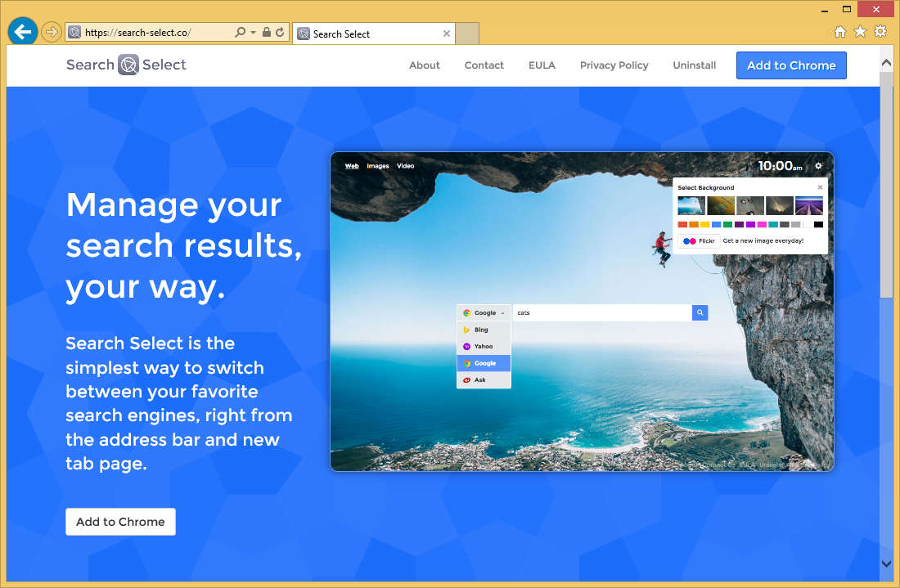Viewport: 900px width, 588px height.
Task: Choose the ocean cave background thumbnail
Action: point(691,205)
